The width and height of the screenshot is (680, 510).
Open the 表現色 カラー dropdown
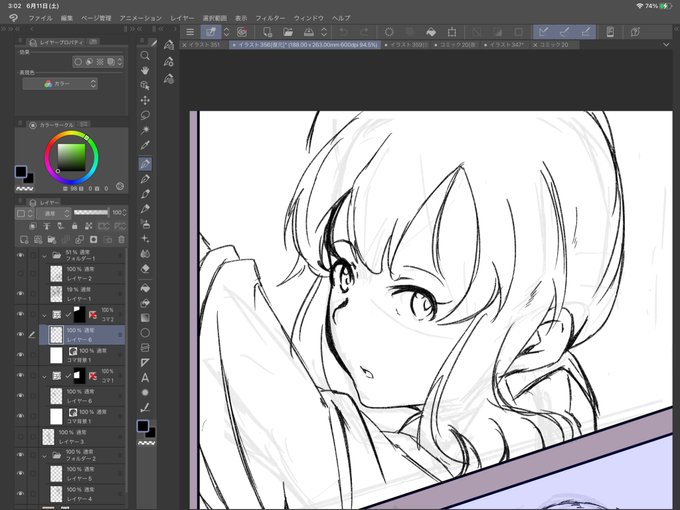[60, 84]
